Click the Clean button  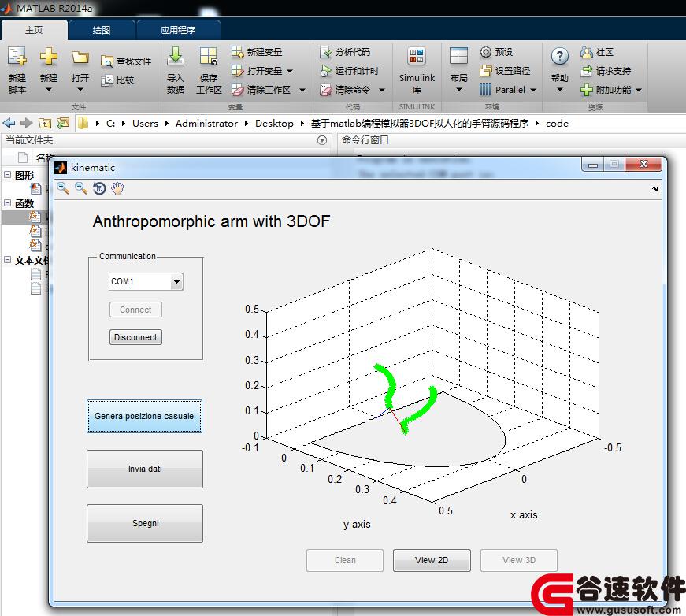coord(345,560)
